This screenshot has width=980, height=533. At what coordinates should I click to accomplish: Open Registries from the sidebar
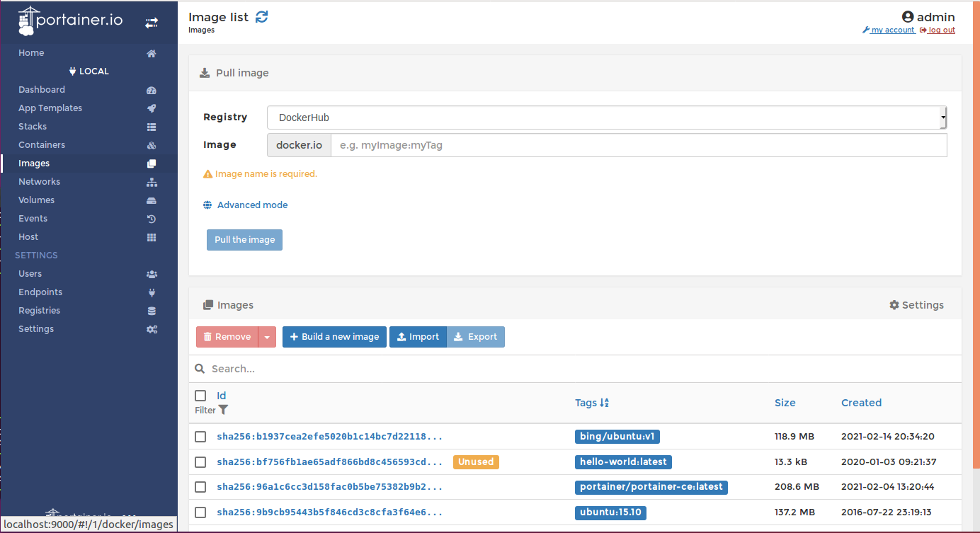point(39,310)
